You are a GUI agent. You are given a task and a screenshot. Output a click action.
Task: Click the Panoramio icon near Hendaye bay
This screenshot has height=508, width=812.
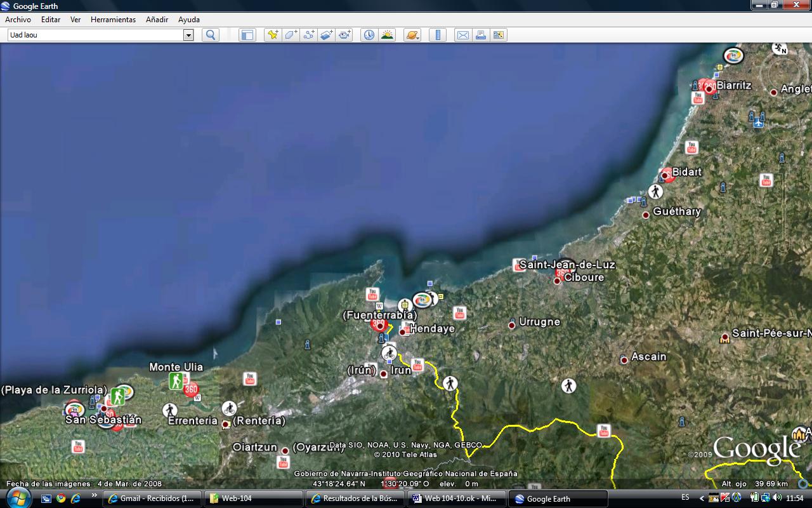(422, 299)
